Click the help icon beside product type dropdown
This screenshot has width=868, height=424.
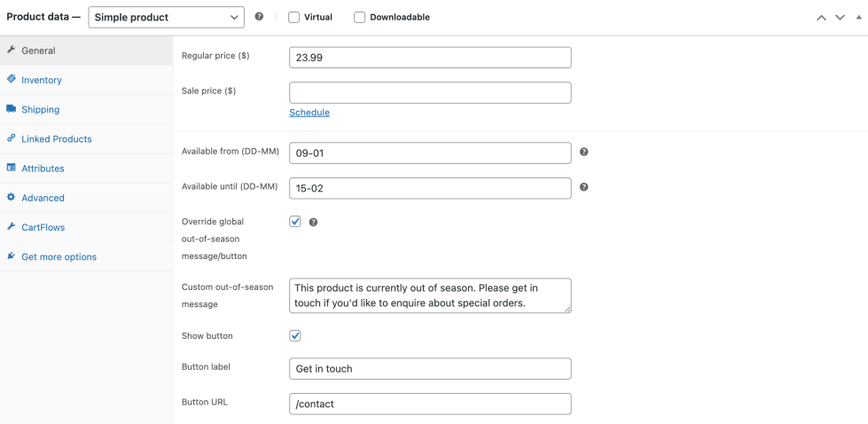[259, 17]
